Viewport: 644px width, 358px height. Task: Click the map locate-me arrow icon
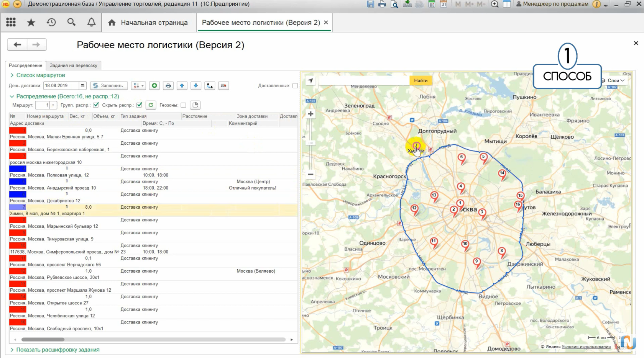coord(310,80)
